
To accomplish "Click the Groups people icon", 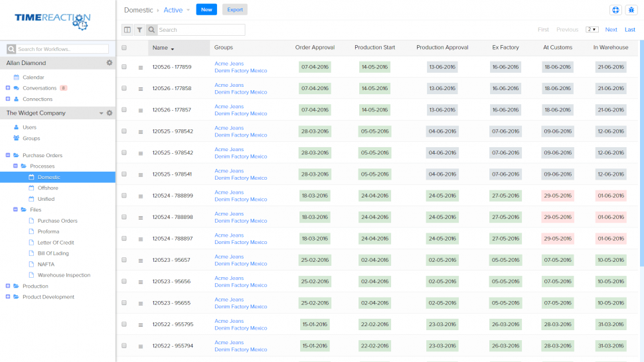I will (x=16, y=138).
